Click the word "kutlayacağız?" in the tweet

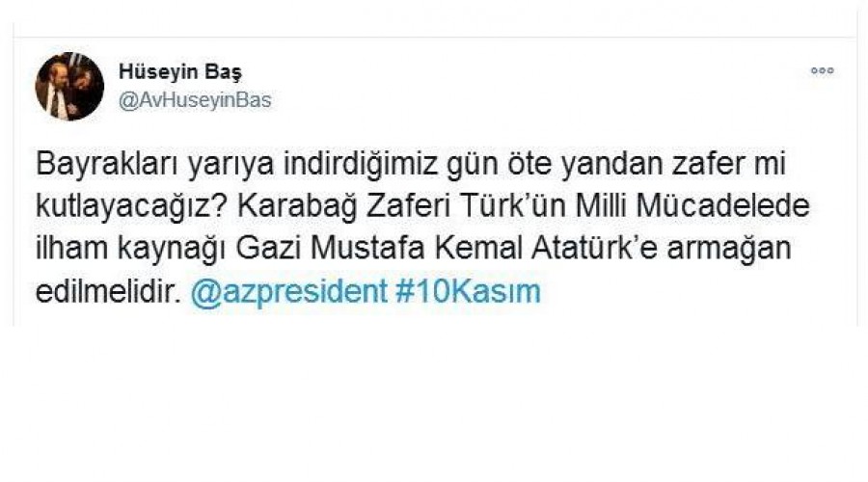(x=131, y=207)
